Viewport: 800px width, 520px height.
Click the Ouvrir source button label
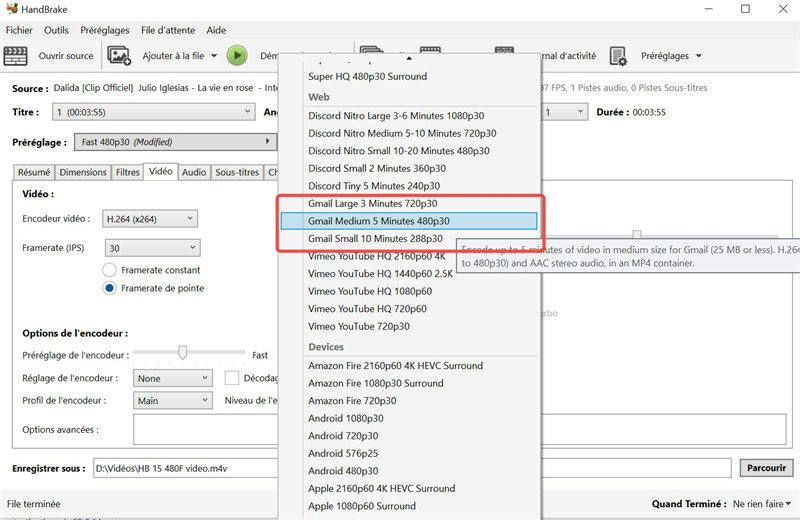click(x=66, y=56)
